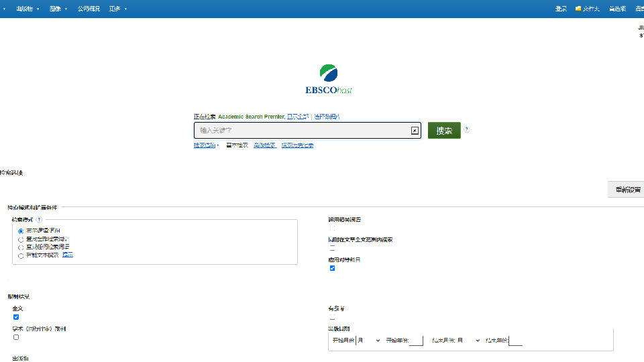Select the 布尔逻辑/词组 search mode radio

(x=21, y=231)
